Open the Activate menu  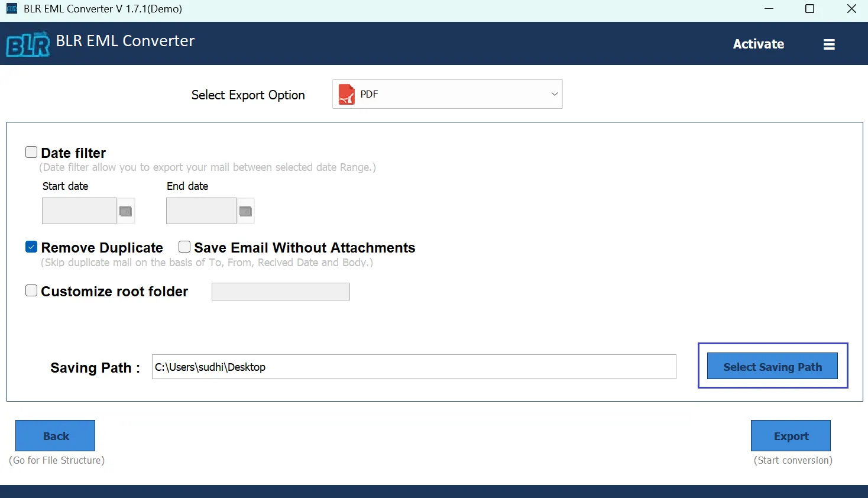[x=758, y=44]
